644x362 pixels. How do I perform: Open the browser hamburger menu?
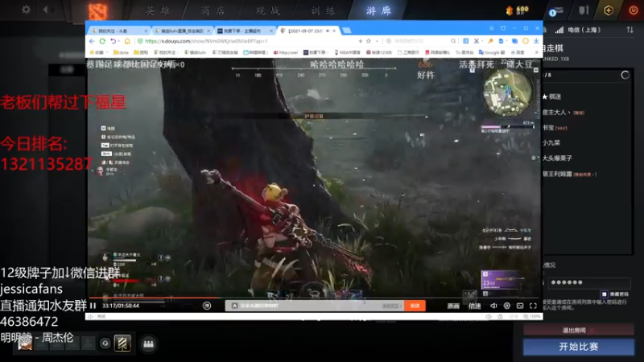491,28
